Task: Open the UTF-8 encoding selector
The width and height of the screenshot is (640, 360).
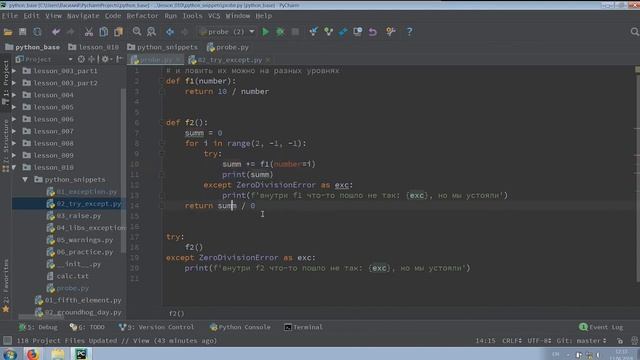Action: 539,340
